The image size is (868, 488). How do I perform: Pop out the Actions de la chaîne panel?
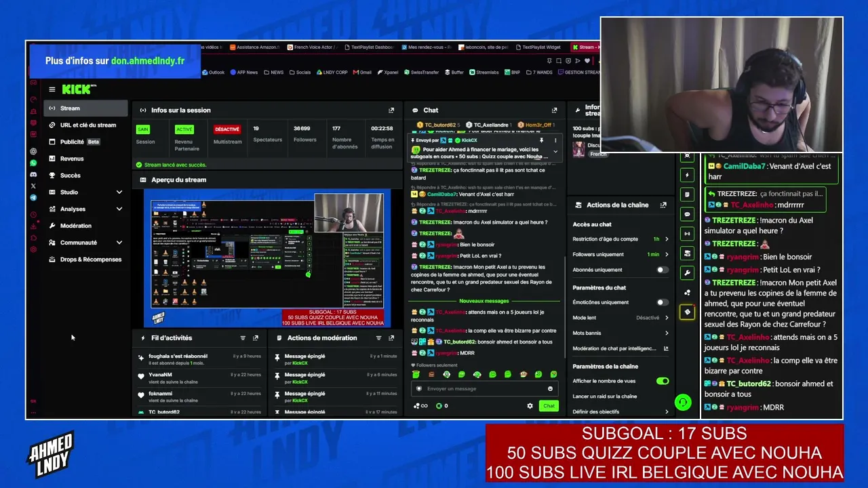point(663,205)
